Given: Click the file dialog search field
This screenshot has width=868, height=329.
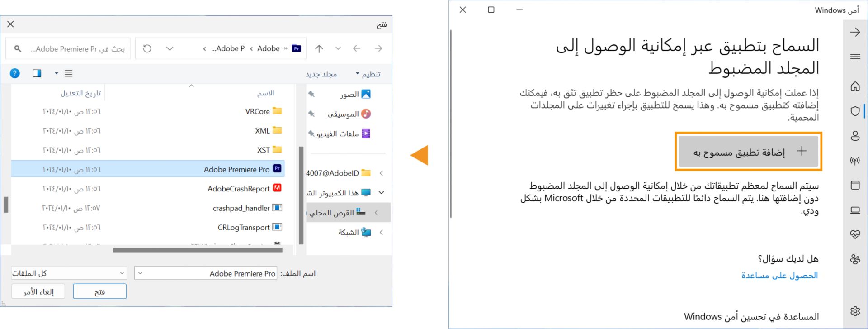Looking at the screenshot, I should point(68,48).
